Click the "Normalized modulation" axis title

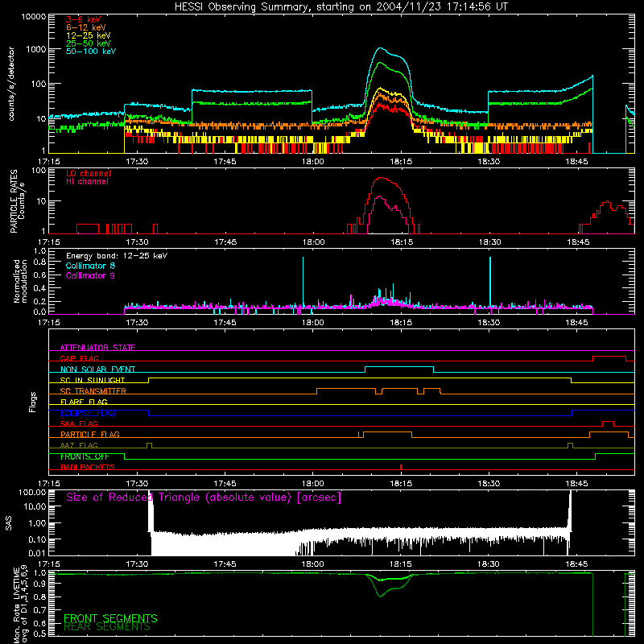(20, 281)
